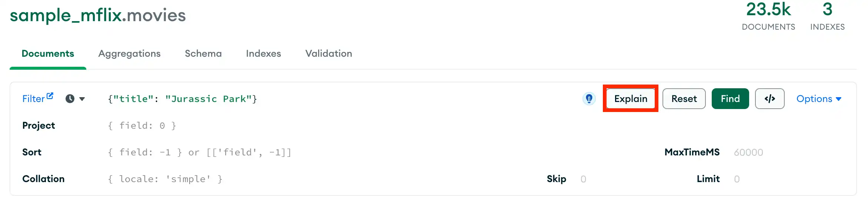Open the export query to language code button

click(769, 99)
